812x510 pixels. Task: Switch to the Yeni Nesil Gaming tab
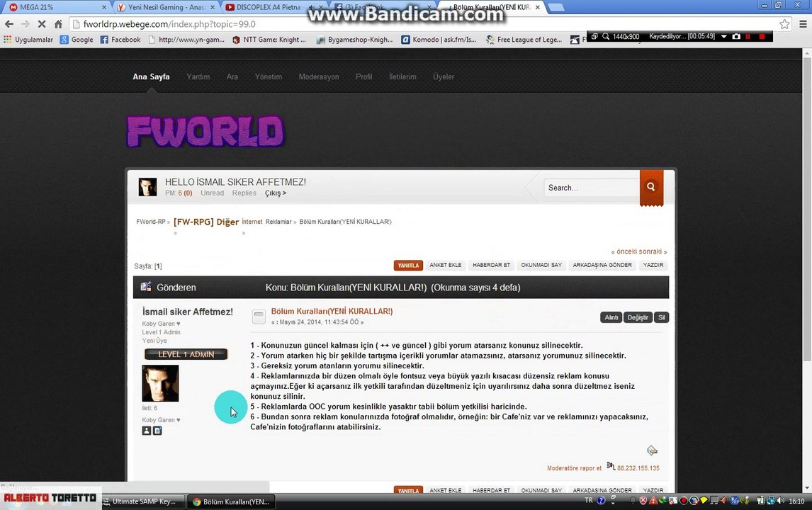click(x=166, y=7)
